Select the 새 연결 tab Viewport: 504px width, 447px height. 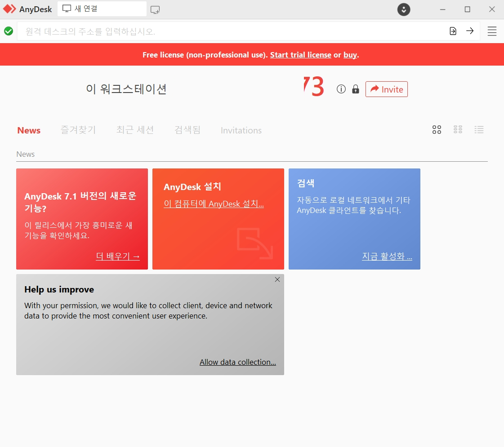[102, 9]
